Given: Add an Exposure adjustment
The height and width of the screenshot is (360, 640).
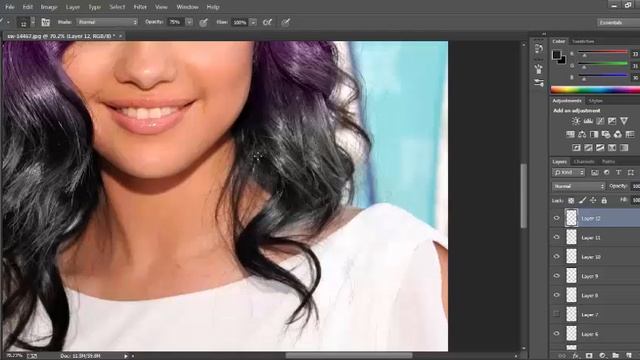Looking at the screenshot, I should coord(612,121).
